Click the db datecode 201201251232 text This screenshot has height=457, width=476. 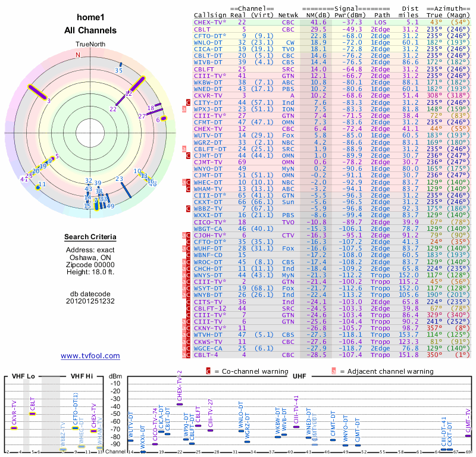(90, 298)
